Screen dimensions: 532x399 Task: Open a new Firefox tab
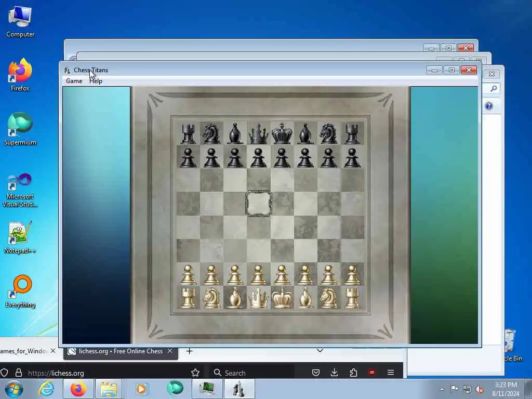[x=189, y=351]
